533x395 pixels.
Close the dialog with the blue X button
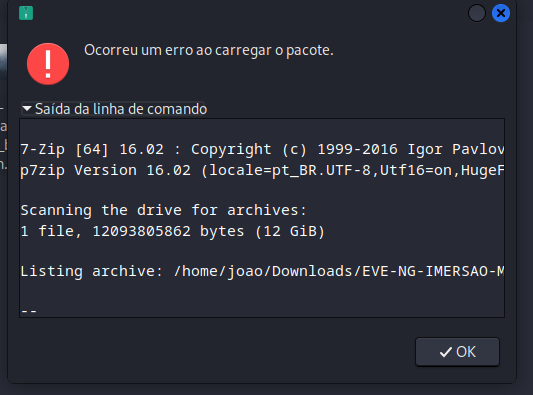[x=501, y=13]
